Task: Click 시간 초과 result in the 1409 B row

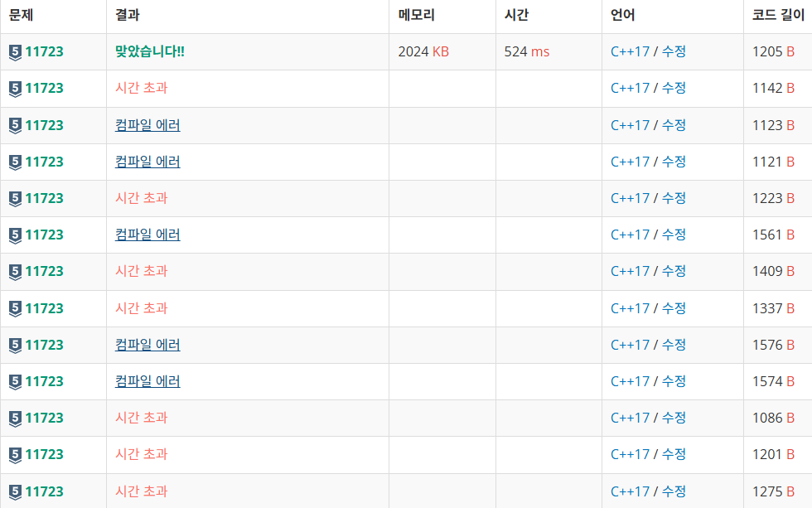Action: coord(142,271)
